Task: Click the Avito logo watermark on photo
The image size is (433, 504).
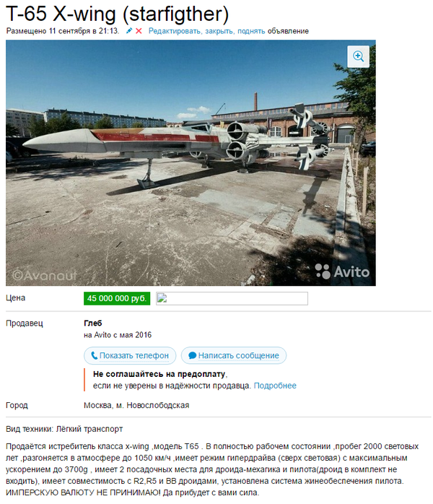Action: coord(342,271)
